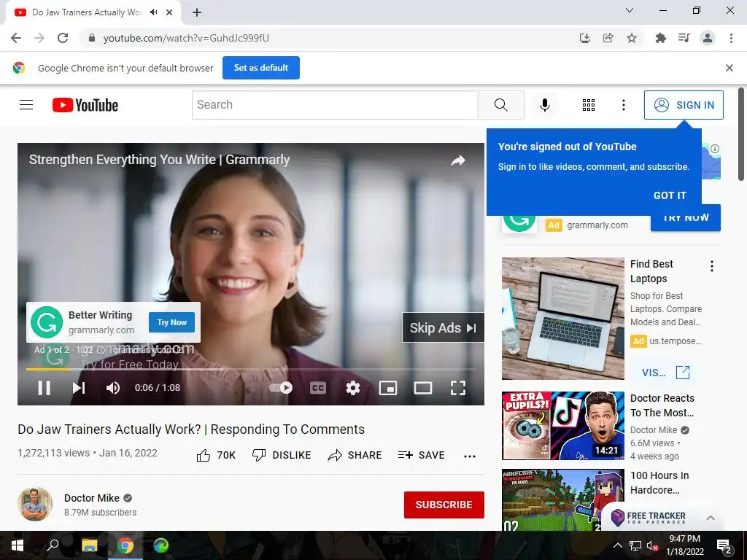The width and height of the screenshot is (747, 560).
Task: Dismiss sign-out notice with GOT IT
Action: 670,195
